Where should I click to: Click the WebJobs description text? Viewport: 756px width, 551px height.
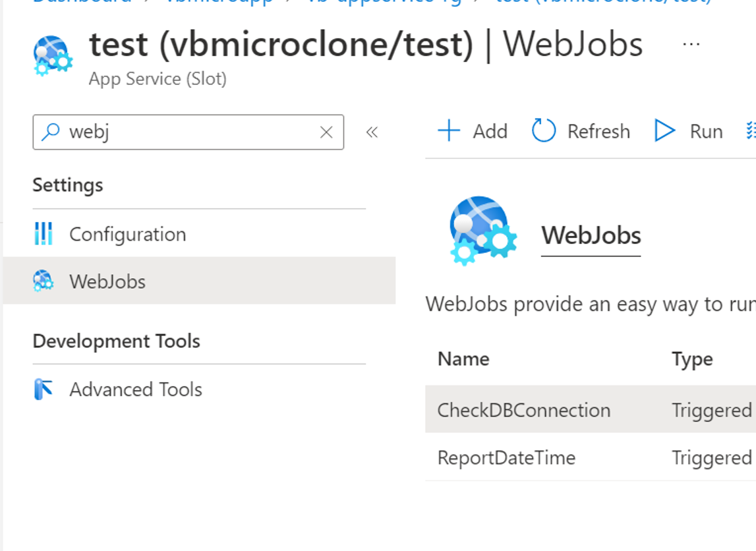click(x=590, y=304)
